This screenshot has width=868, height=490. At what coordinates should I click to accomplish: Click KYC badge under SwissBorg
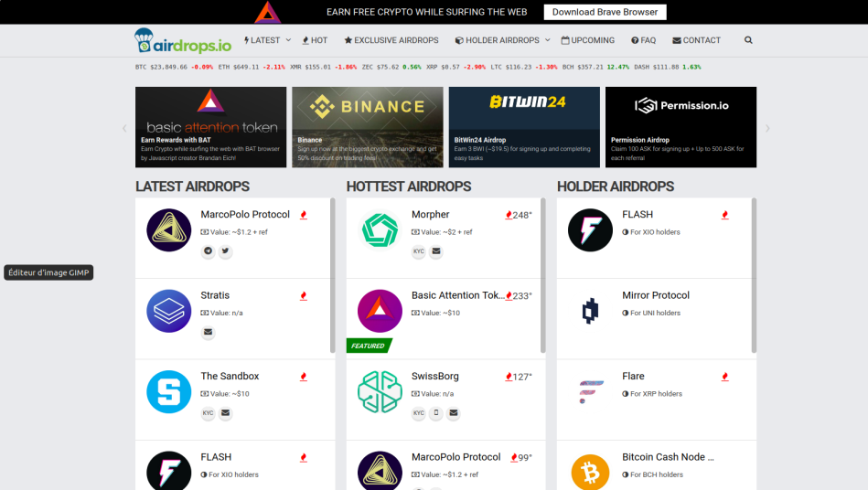(x=419, y=412)
